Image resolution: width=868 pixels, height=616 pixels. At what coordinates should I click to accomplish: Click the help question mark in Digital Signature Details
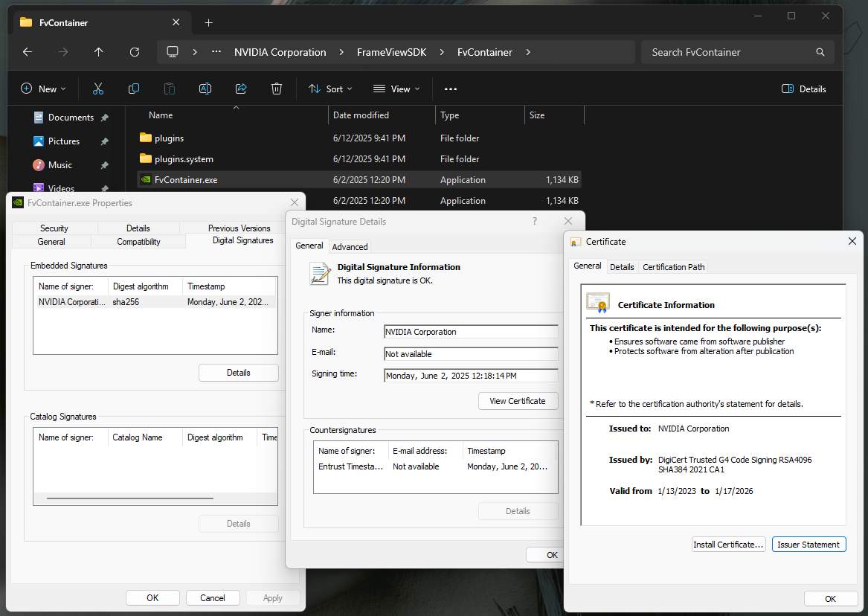pyautogui.click(x=534, y=222)
